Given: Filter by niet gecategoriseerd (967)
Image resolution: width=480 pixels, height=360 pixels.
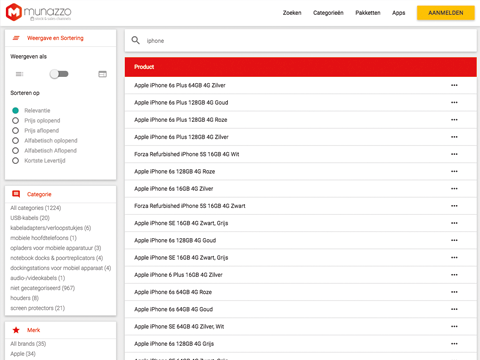Looking at the screenshot, I should tap(42, 288).
